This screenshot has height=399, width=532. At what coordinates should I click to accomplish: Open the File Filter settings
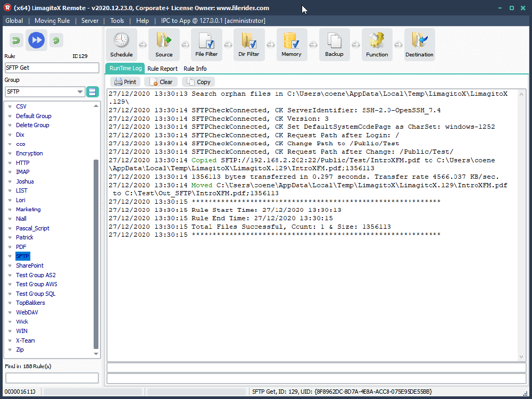[x=206, y=45]
